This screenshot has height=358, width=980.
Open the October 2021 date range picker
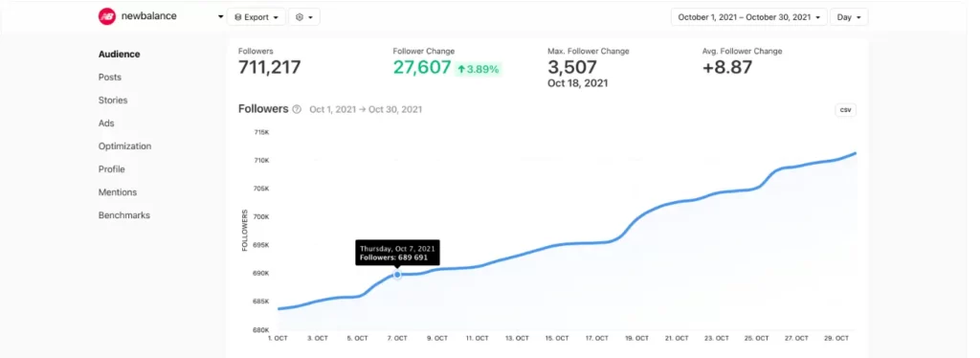tap(748, 17)
